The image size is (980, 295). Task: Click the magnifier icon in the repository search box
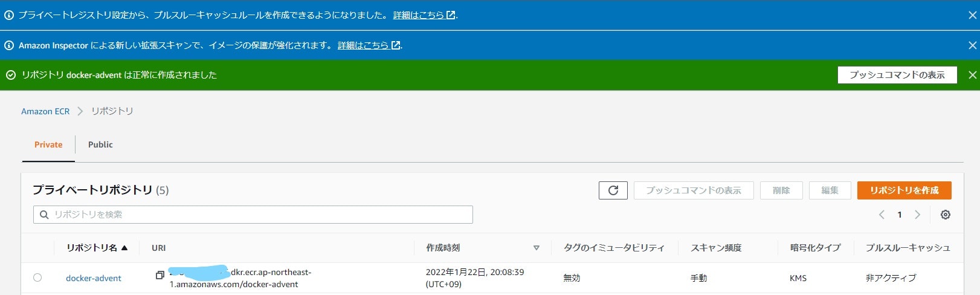(44, 215)
